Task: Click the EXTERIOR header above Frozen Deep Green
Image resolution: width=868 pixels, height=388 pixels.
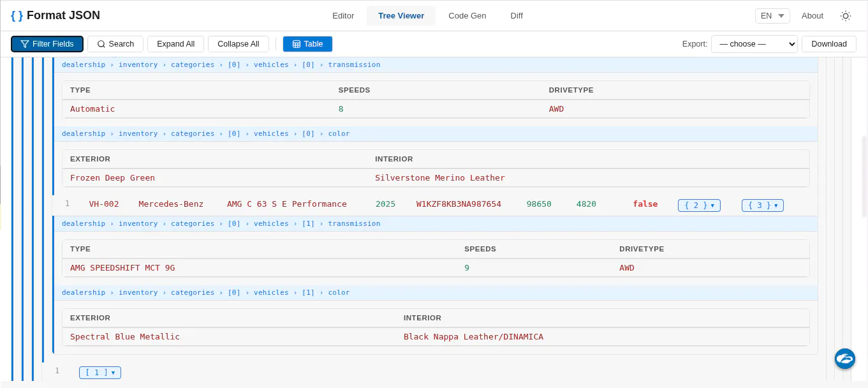Action: click(90, 159)
